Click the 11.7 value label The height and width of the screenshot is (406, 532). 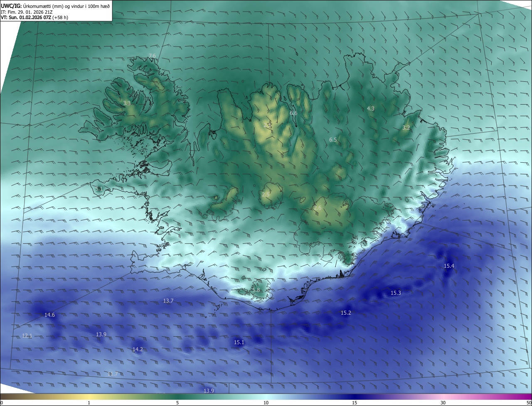[x=113, y=374]
